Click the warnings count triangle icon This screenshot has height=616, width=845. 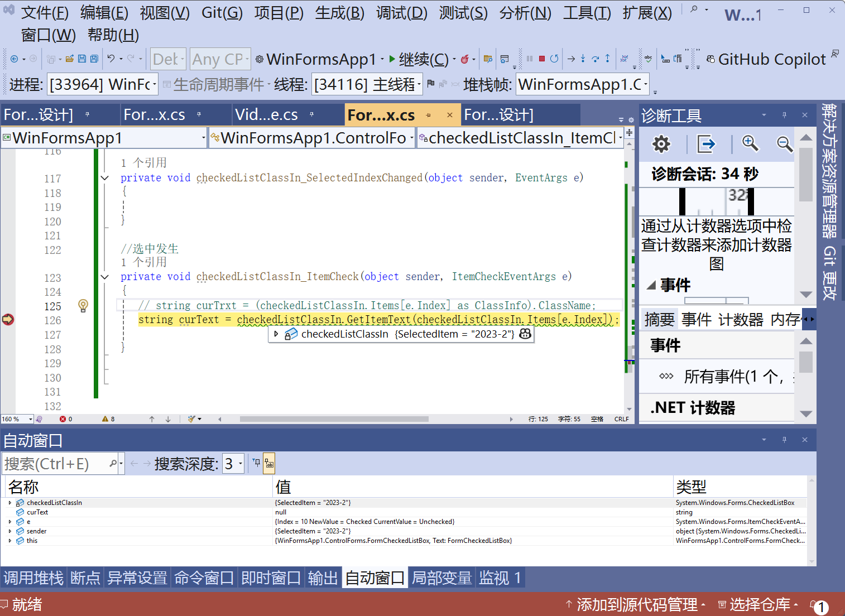click(x=105, y=419)
